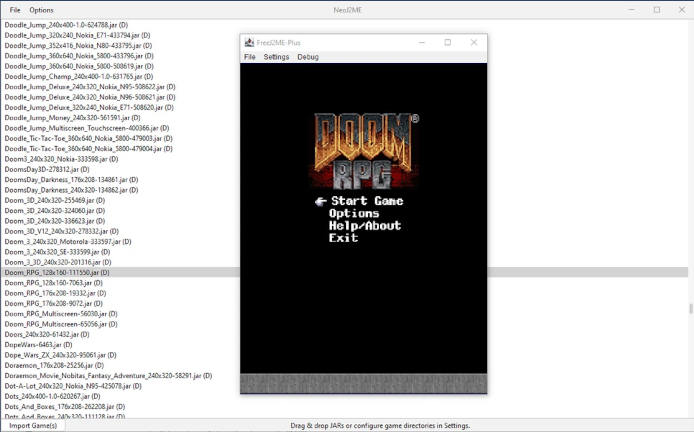Select Doodle_Jump_360x640_Nokia_5800-508619.jar
694x432 pixels.
[79, 66]
